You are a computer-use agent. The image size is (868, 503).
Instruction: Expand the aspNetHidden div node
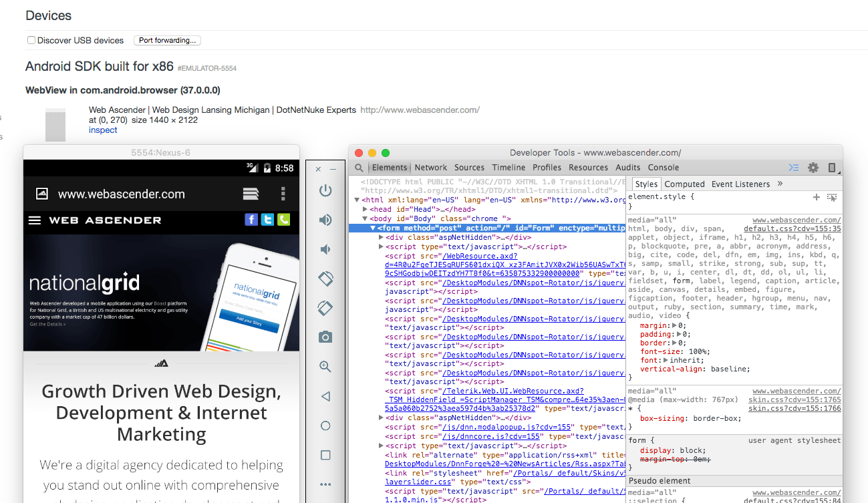coord(381,236)
